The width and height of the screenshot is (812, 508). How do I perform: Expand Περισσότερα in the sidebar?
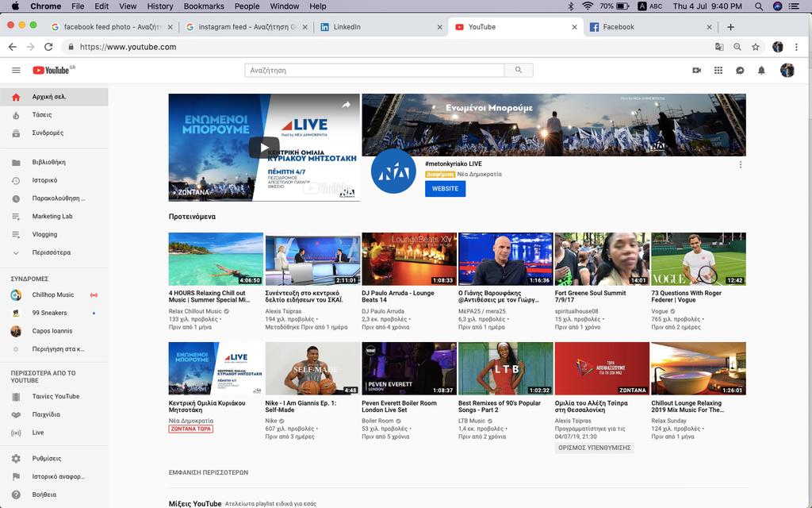54,253
